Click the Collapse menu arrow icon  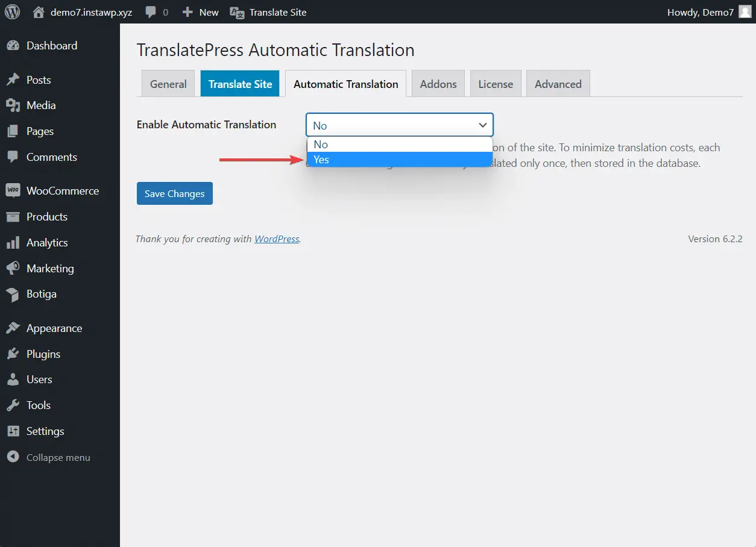coord(13,457)
